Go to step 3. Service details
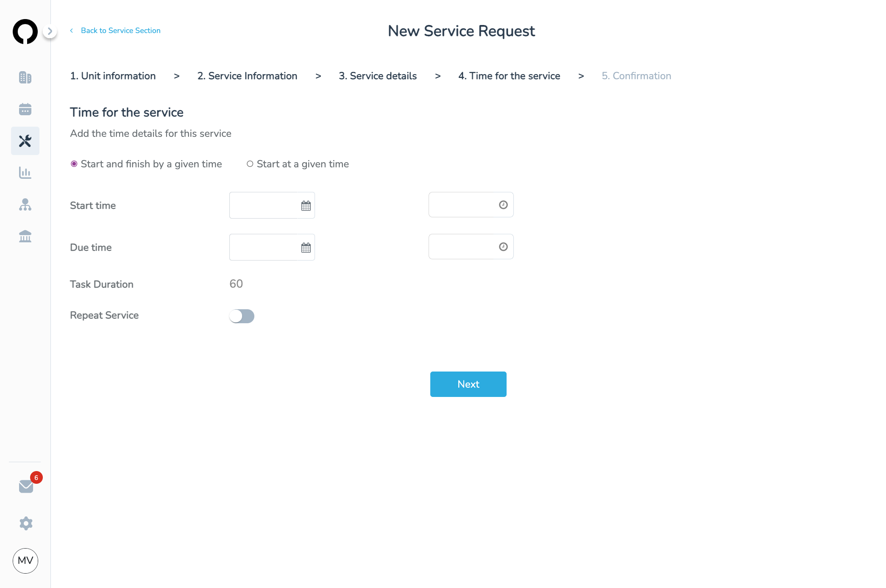 click(378, 76)
